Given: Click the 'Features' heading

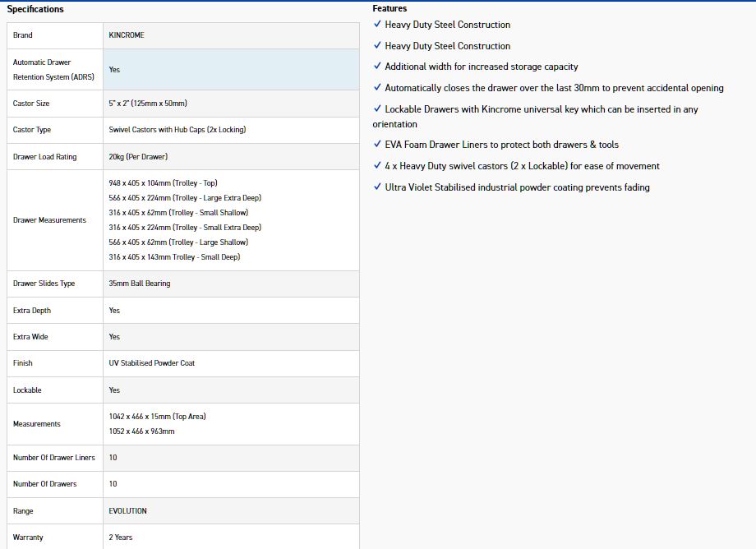Looking at the screenshot, I should click(390, 8).
